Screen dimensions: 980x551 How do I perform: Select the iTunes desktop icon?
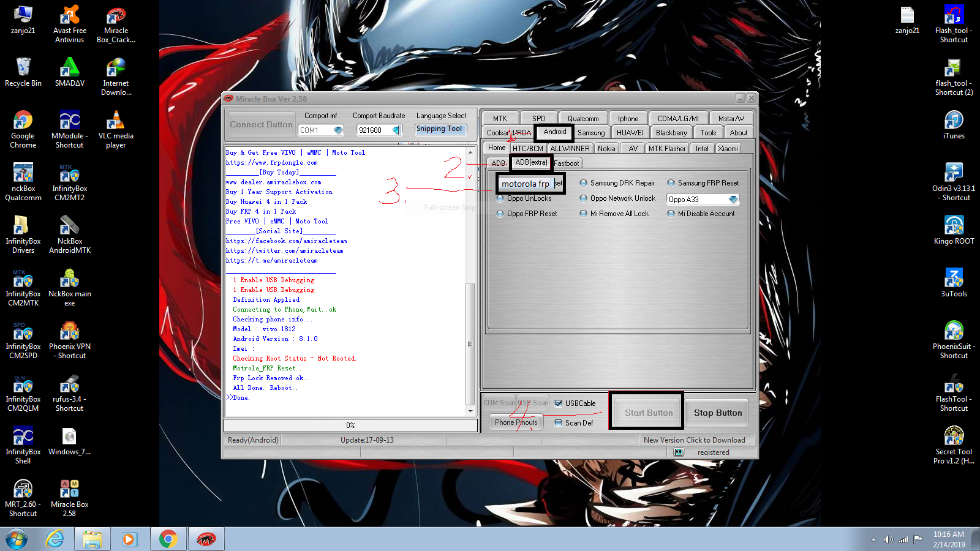pos(954,125)
